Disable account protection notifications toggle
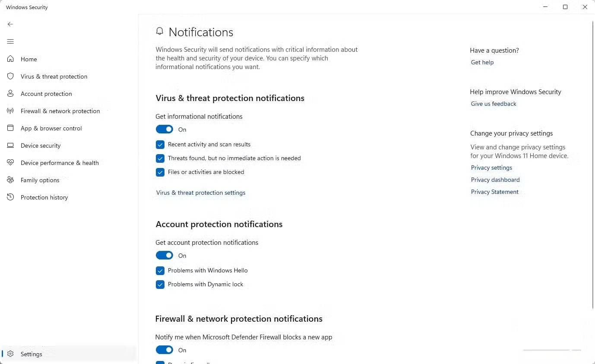This screenshot has height=364, width=595. click(165, 256)
